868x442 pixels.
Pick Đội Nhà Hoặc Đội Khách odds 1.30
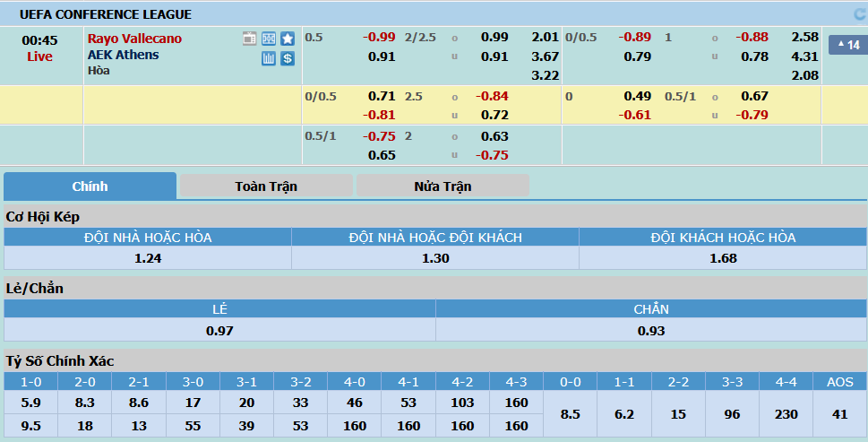(x=435, y=258)
